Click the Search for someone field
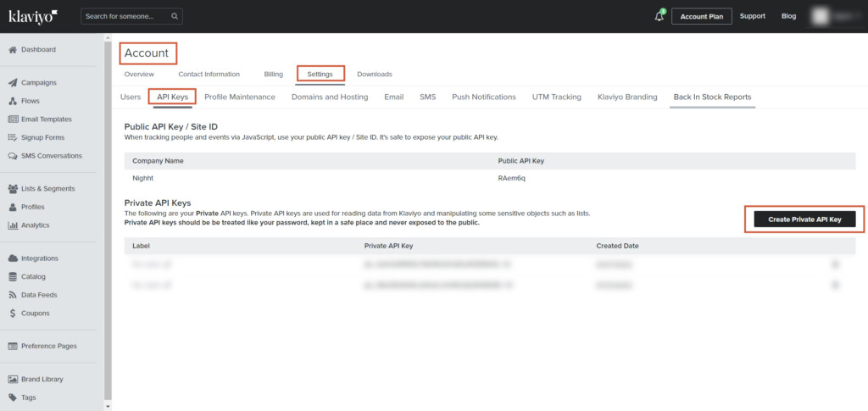Screen dimensions: 868x411 coord(131,17)
